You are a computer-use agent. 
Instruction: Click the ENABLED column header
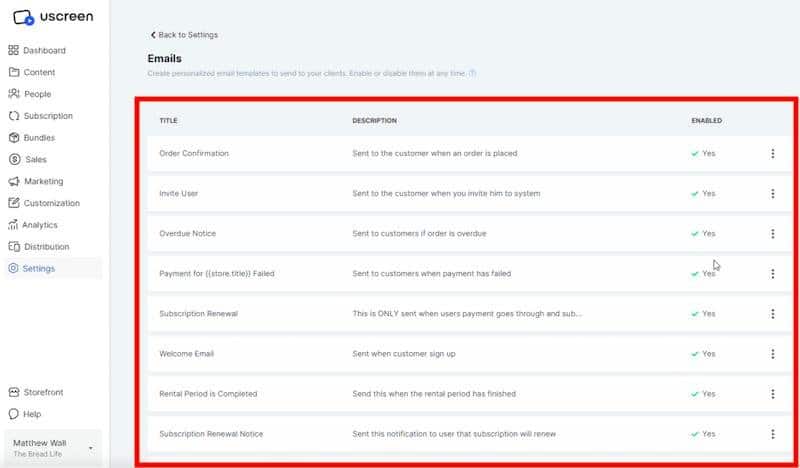click(707, 120)
